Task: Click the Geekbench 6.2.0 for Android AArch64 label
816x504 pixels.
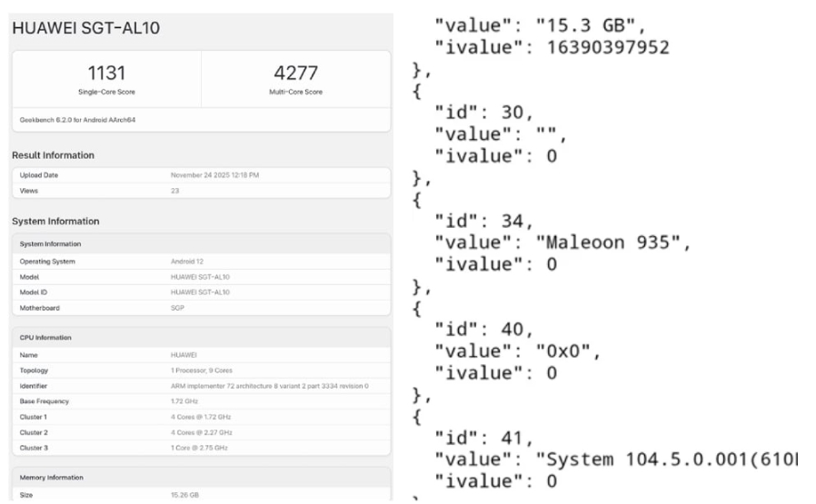Action: coord(77,120)
